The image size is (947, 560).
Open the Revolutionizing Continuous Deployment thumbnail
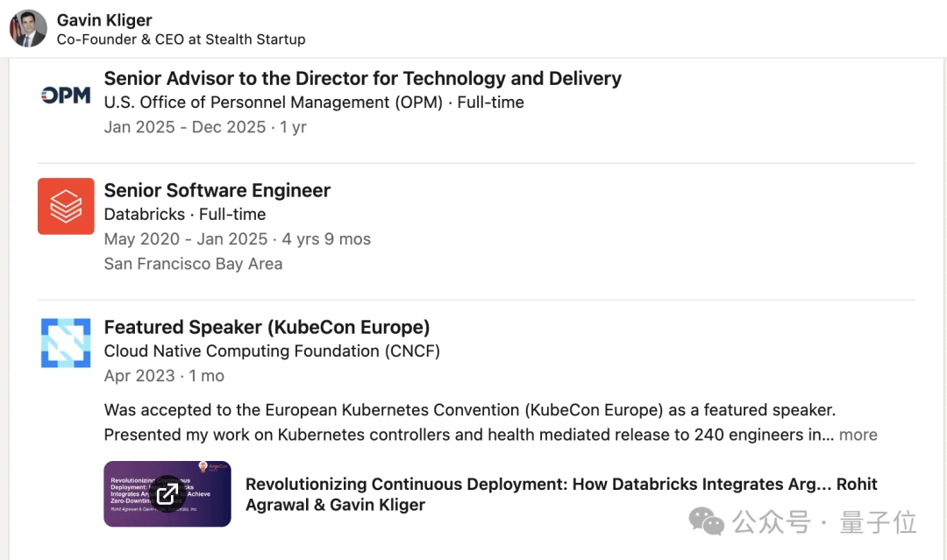(167, 493)
